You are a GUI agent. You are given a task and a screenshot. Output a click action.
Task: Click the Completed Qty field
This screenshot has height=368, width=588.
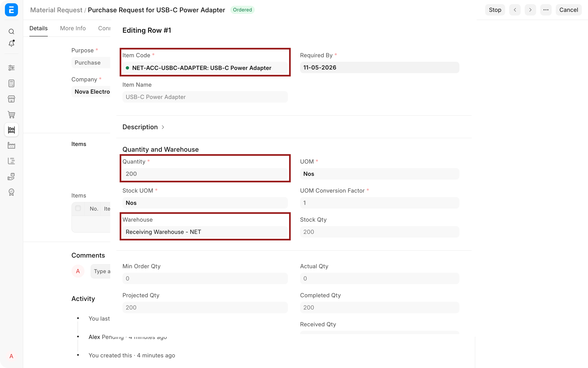click(380, 307)
